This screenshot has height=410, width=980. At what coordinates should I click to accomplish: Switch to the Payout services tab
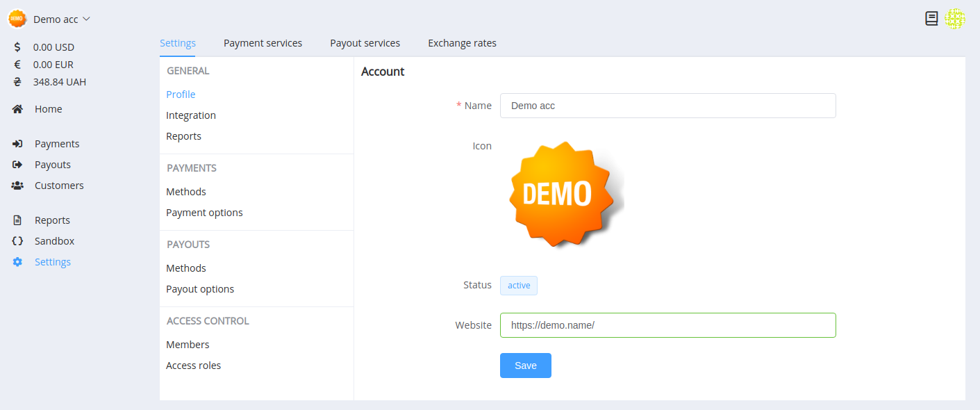tap(365, 43)
